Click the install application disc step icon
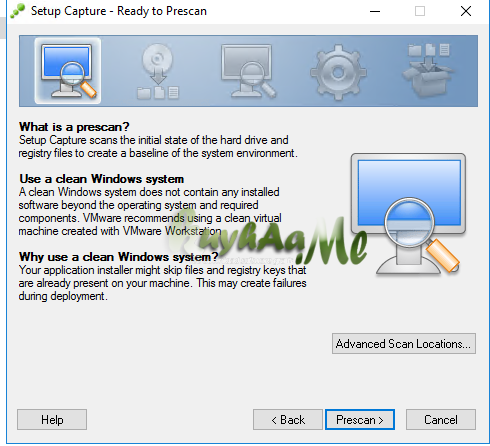 [158, 72]
